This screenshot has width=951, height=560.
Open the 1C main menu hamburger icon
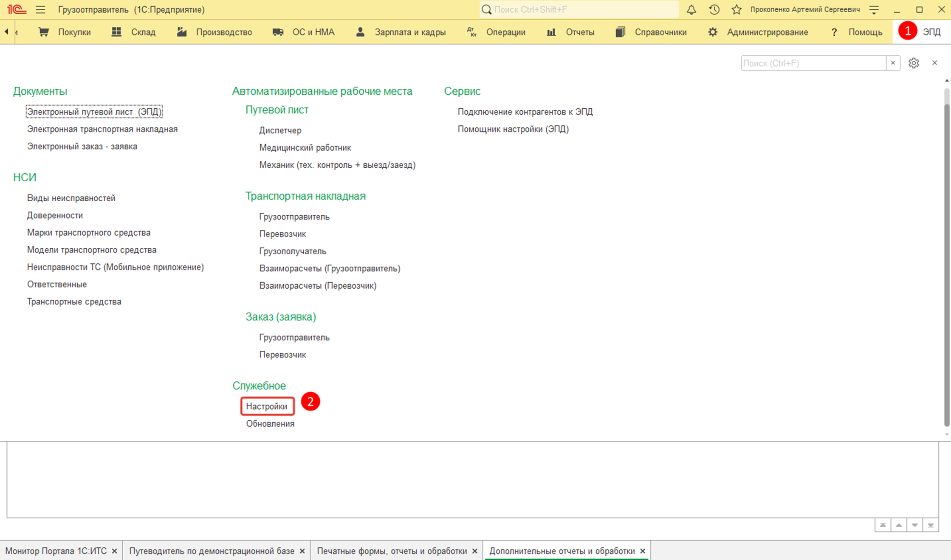(40, 9)
